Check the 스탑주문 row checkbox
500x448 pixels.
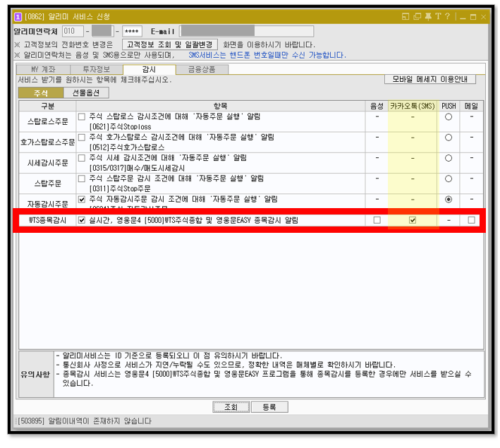tap(82, 178)
